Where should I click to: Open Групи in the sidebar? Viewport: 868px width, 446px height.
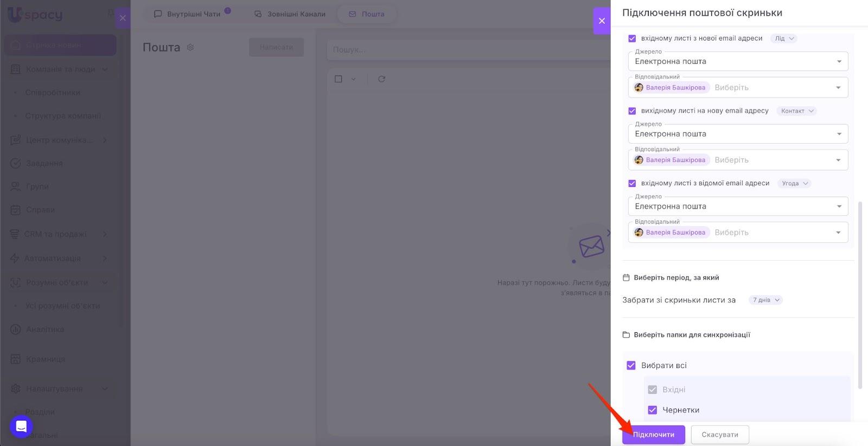[x=37, y=187]
